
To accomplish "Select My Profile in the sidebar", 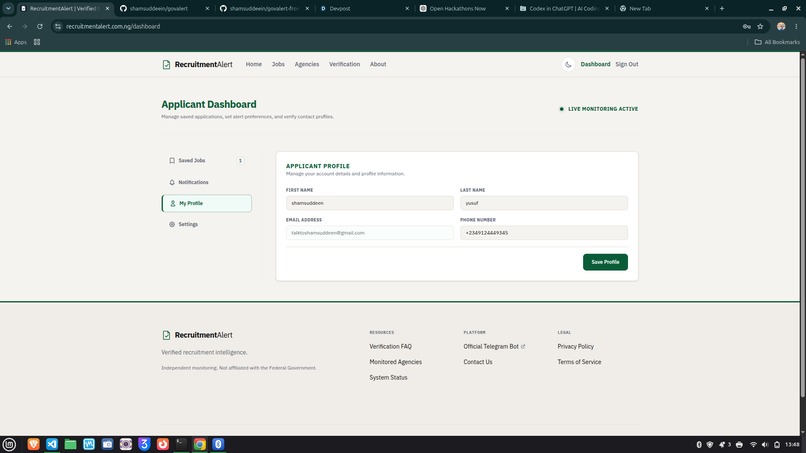I will [x=206, y=203].
